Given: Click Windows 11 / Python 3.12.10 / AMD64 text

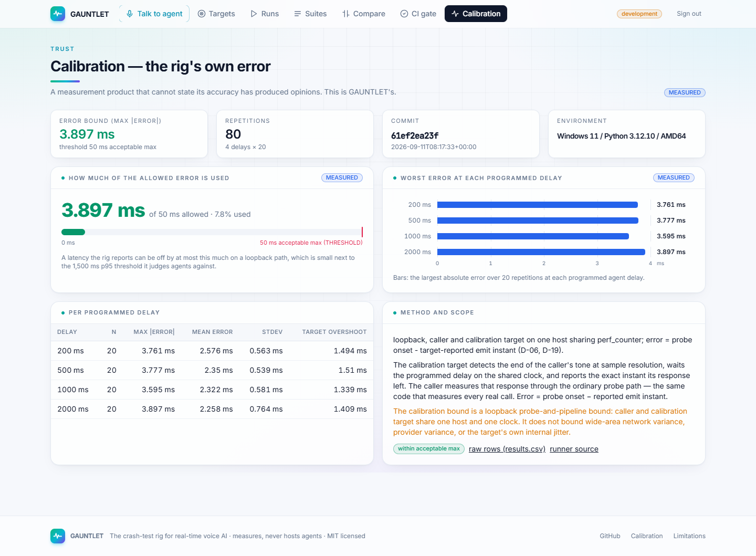Looking at the screenshot, I should (622, 136).
